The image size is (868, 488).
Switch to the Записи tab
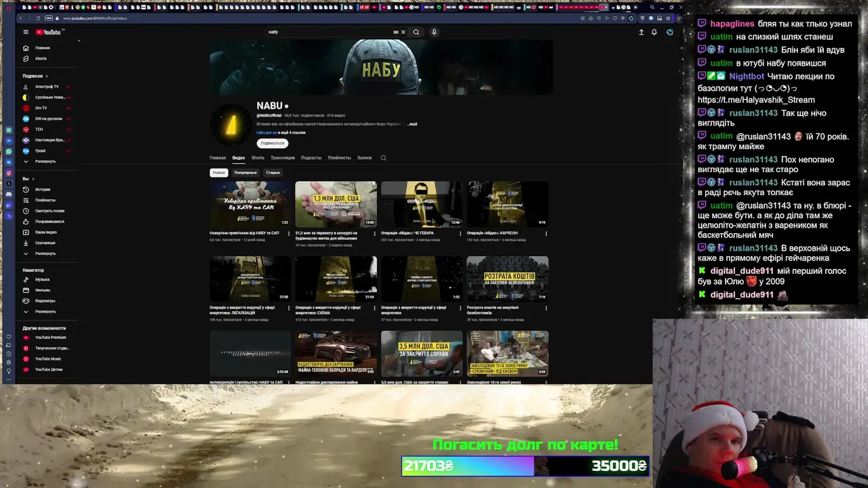pyautogui.click(x=364, y=158)
